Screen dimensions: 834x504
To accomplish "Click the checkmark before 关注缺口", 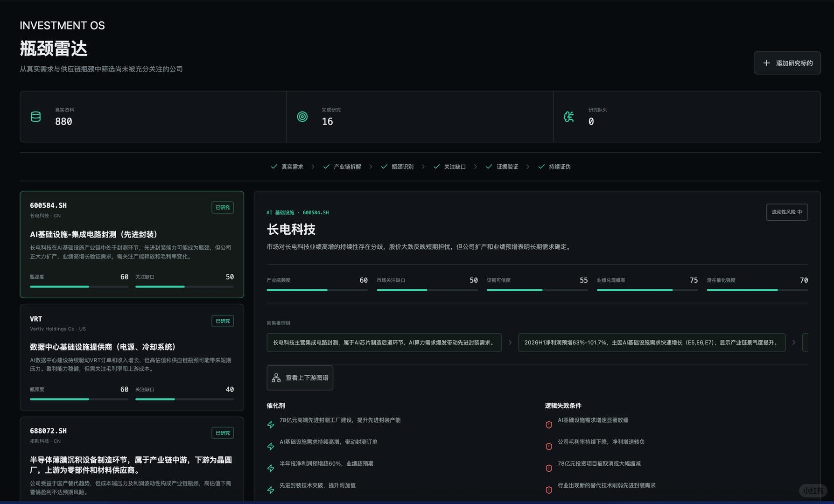I will coord(436,167).
